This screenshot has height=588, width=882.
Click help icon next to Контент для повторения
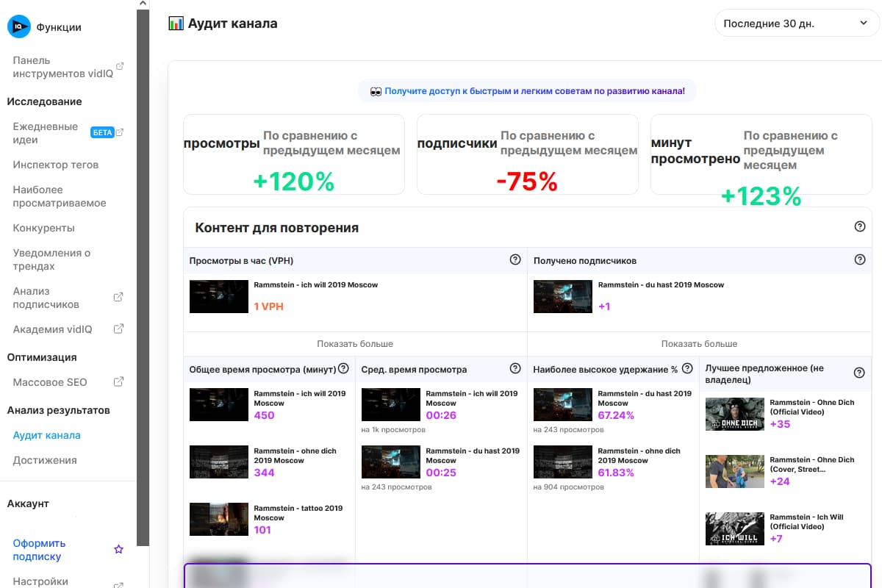click(859, 227)
